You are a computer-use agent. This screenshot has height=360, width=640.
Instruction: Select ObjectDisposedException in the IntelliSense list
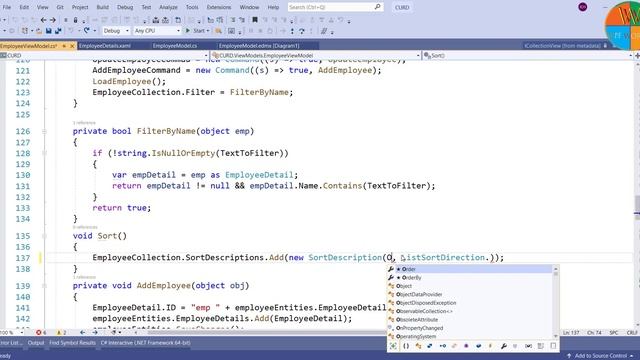point(469,303)
